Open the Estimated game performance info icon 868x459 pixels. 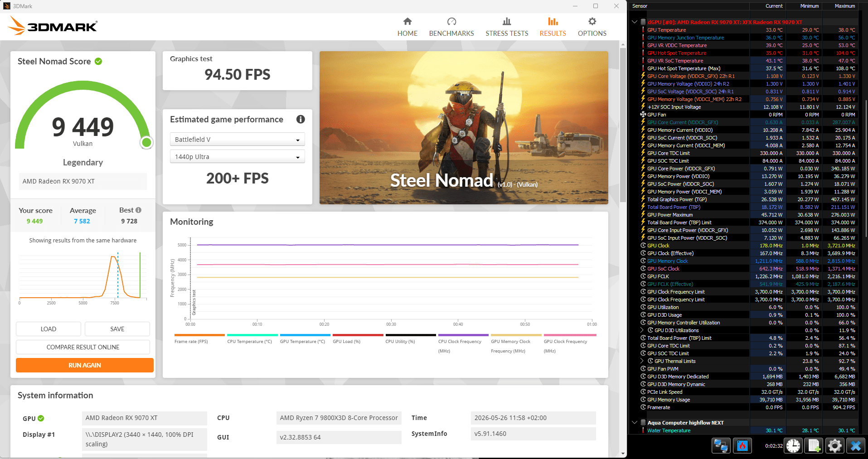(x=301, y=119)
